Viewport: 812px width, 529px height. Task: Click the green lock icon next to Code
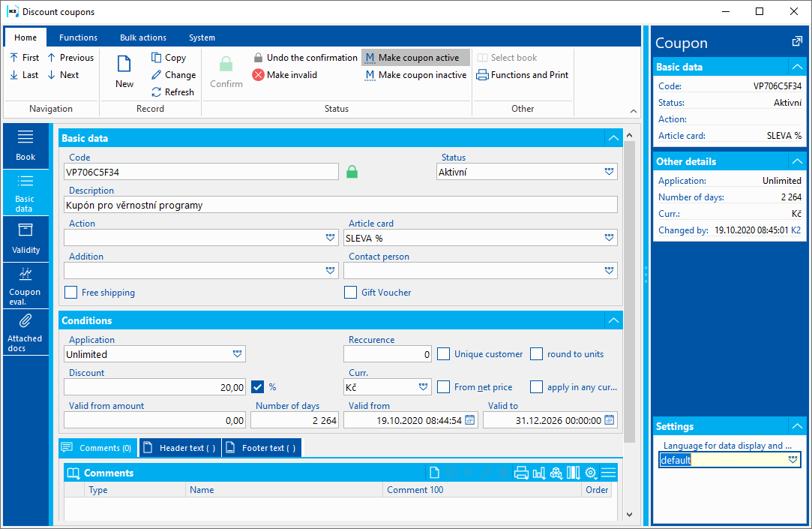pos(352,172)
